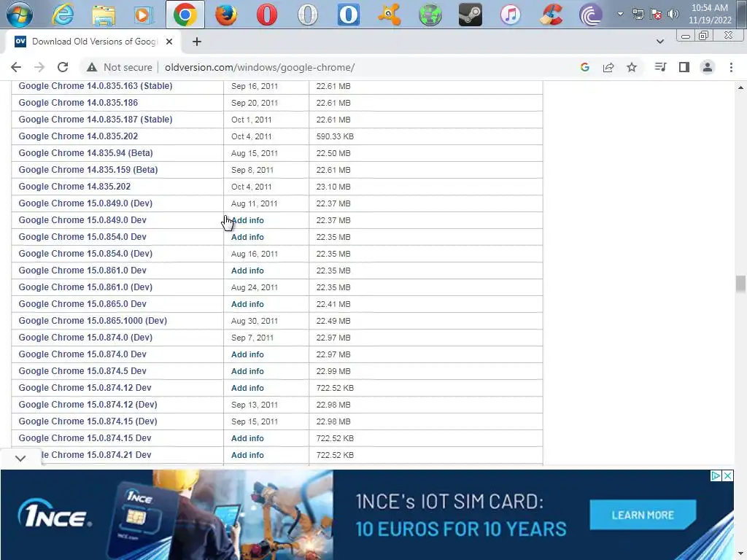Open Google Chrome 14.835.94 (Beta) link
Screen dimensions: 747x560
(86, 153)
